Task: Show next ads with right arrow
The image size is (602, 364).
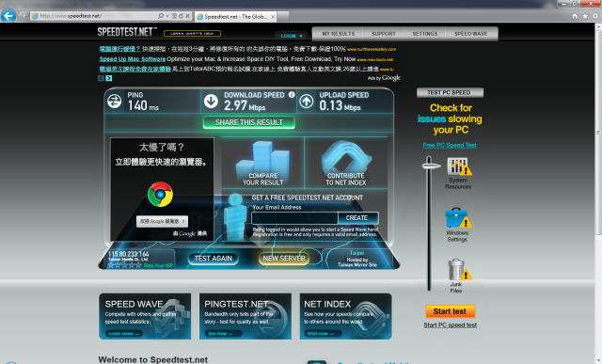Action: [x=109, y=78]
